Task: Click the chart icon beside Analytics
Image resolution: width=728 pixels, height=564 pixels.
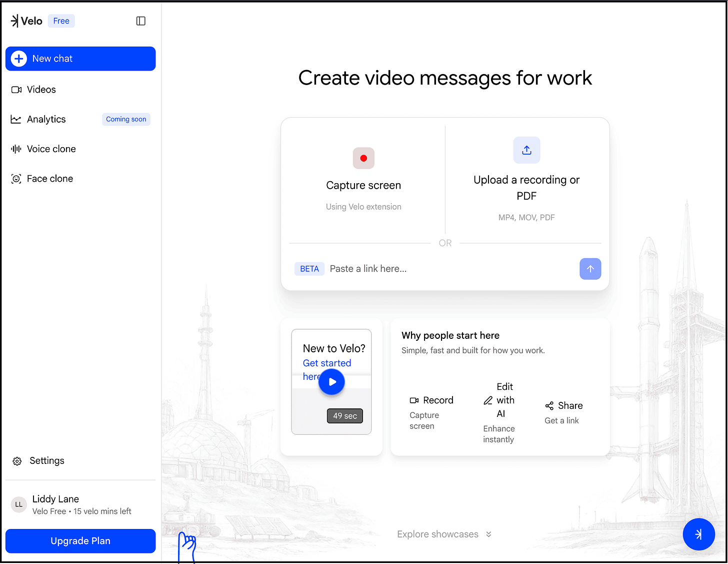Action: tap(16, 119)
